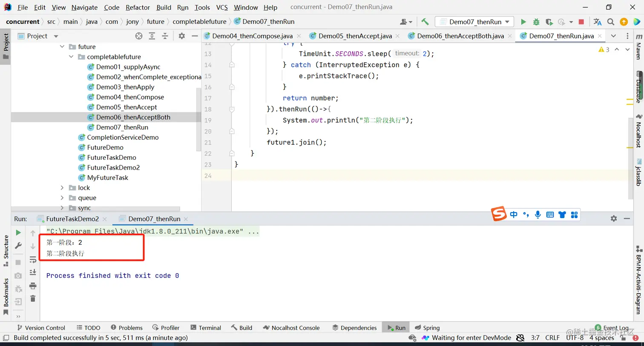Open run configuration dropdown Demo07_thenRun
Screen dimensions: 644x346
[474, 22]
